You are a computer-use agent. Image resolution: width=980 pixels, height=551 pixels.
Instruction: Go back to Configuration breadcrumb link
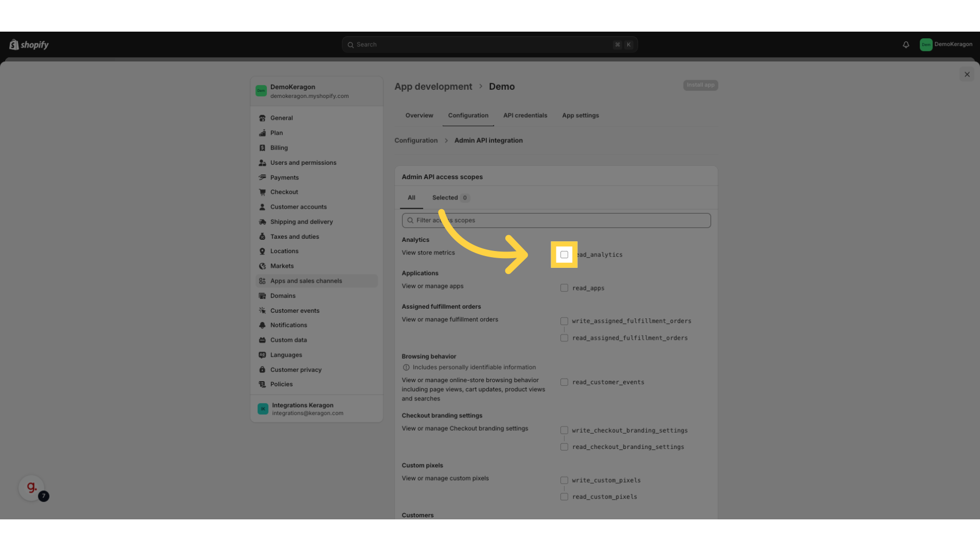[416, 141]
